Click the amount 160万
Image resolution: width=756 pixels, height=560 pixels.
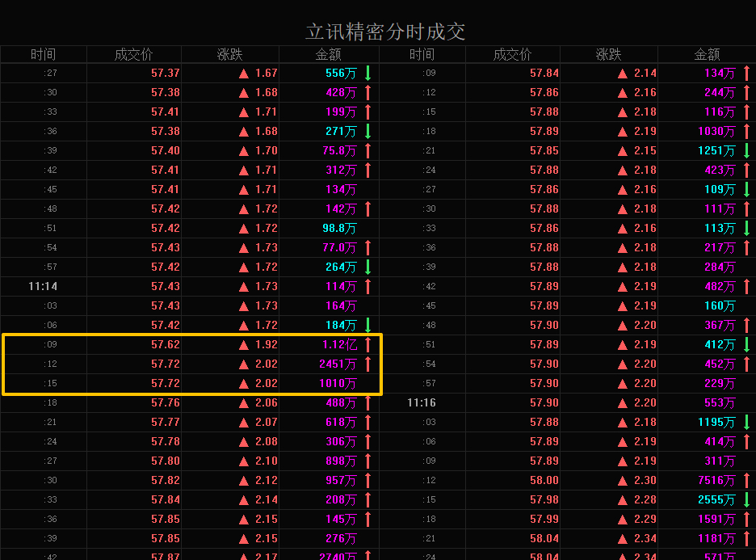(720, 305)
